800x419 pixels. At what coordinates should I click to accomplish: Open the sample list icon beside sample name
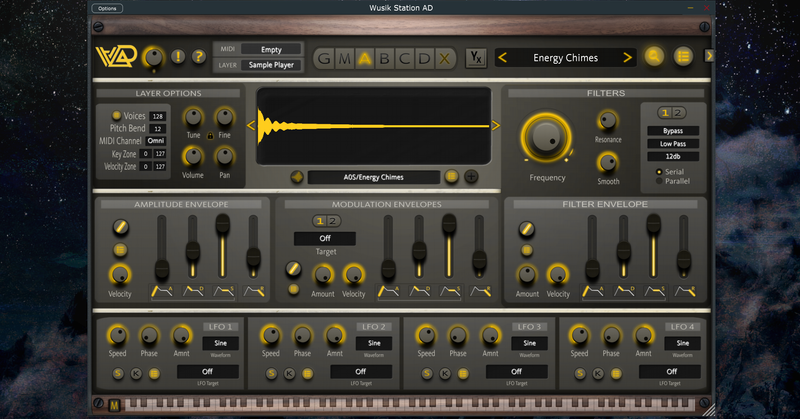pyautogui.click(x=451, y=177)
